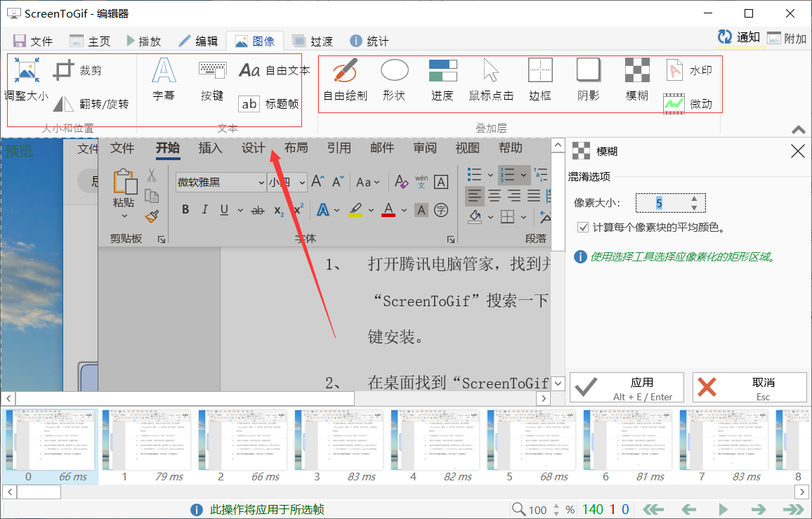Toggle 计算每个像素块的平均颜色 checkbox
Screen dimensions: 812x519
583,227
